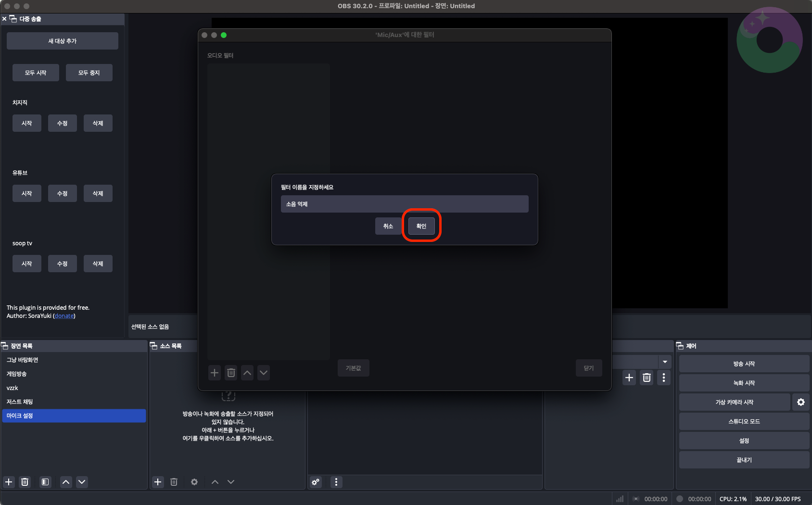
Task: Click the CPU: 2.1% status text
Action: point(733,499)
